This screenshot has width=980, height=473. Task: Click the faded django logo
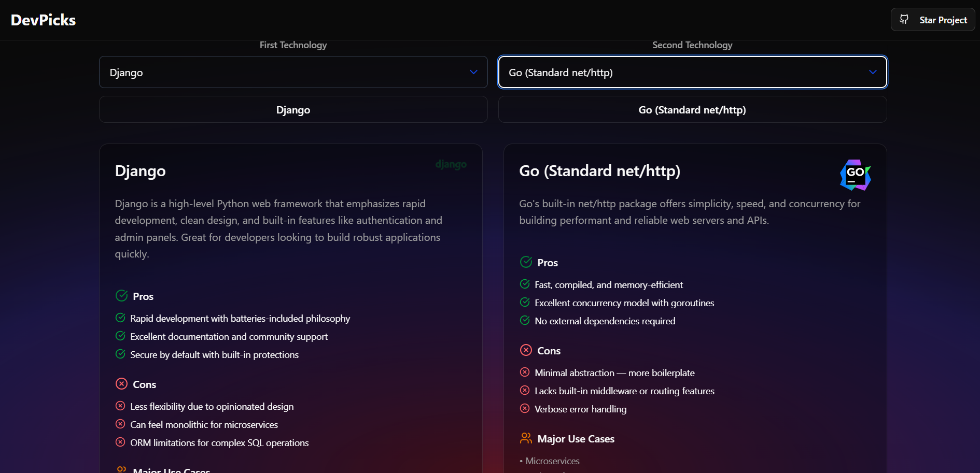coord(451,165)
